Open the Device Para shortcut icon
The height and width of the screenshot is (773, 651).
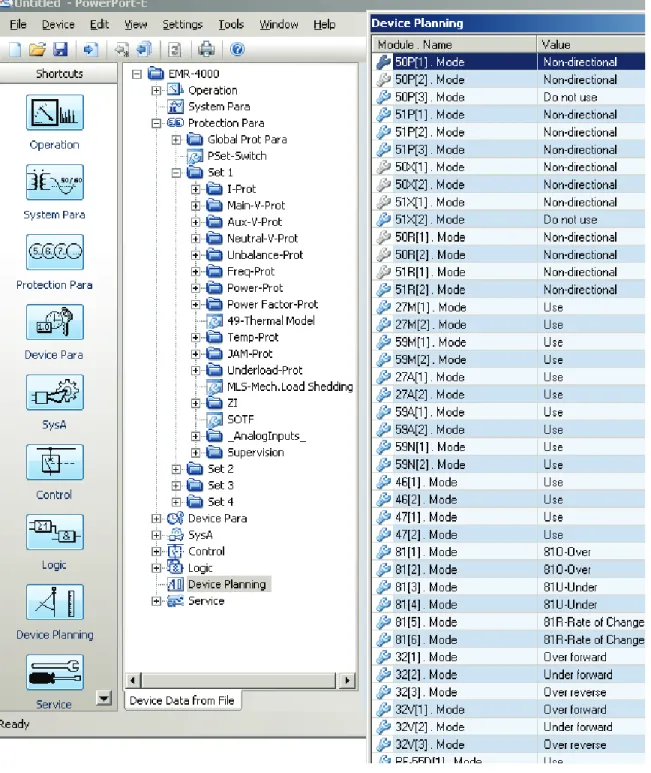point(55,322)
